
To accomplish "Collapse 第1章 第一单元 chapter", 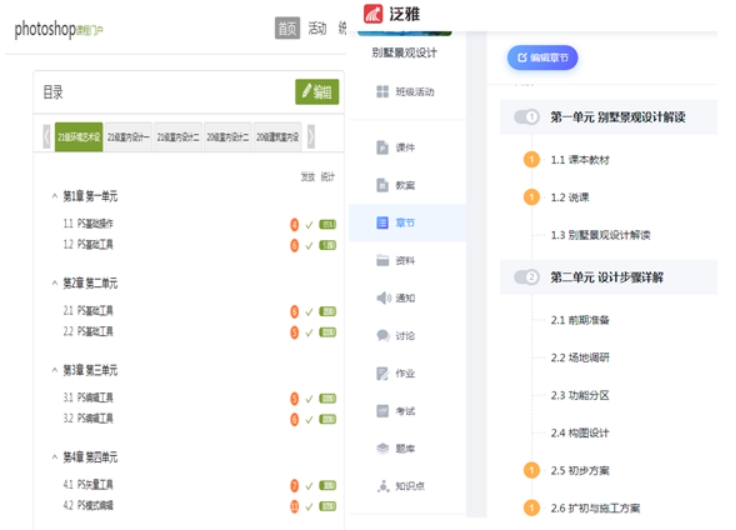I will (54, 196).
